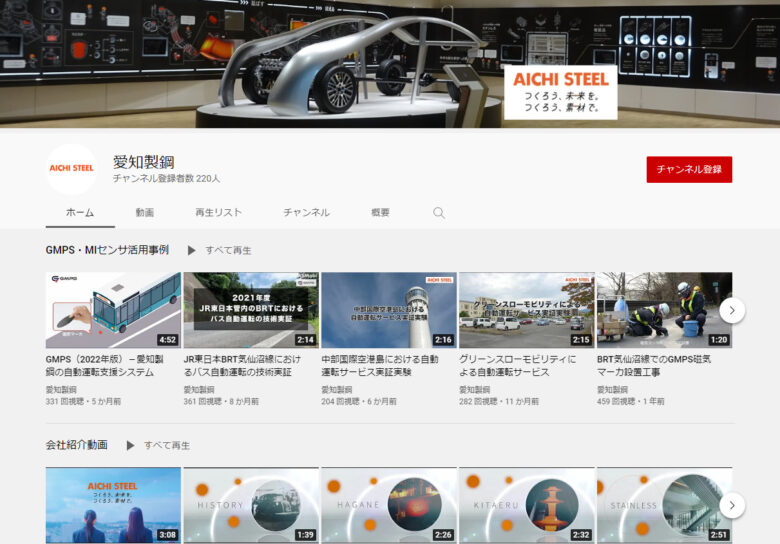Play all 会社紹介動画 videos
The width and height of the screenshot is (780, 544).
(x=157, y=445)
